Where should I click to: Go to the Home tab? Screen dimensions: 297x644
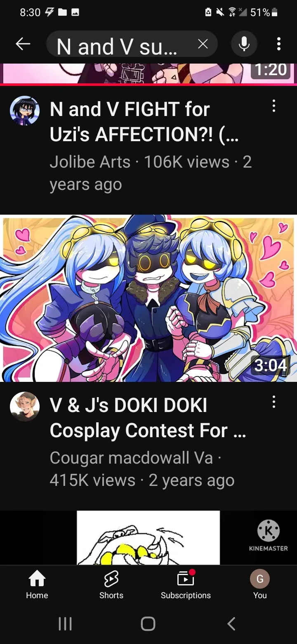click(x=37, y=585)
